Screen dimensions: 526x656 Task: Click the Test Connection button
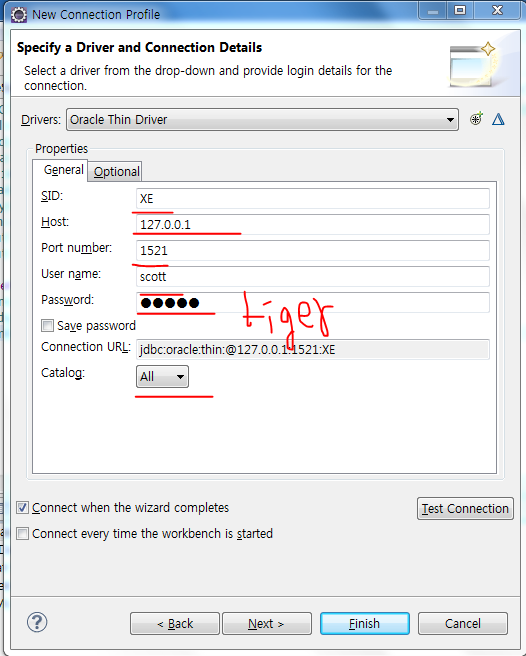pos(465,508)
